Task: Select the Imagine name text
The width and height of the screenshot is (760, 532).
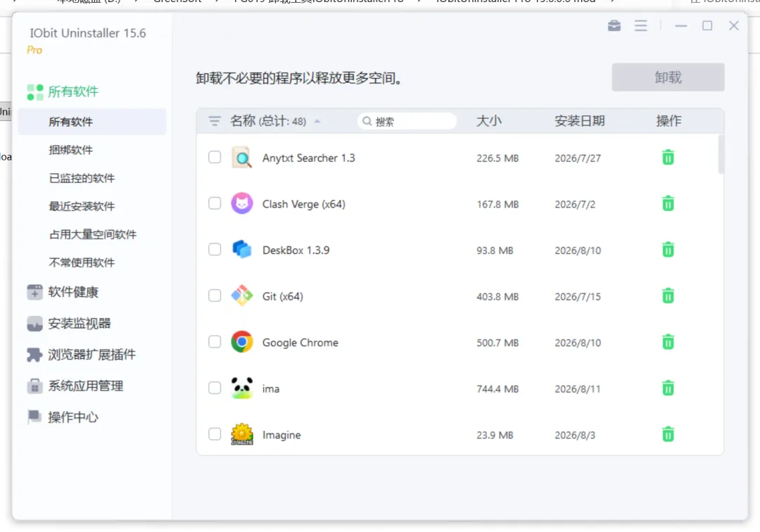Action: point(281,435)
